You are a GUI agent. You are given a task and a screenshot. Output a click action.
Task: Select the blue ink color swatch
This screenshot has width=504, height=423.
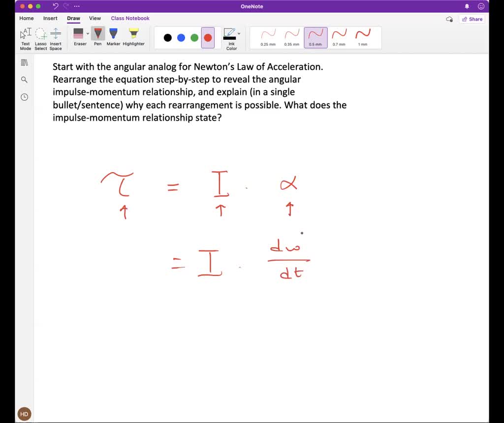pos(181,37)
